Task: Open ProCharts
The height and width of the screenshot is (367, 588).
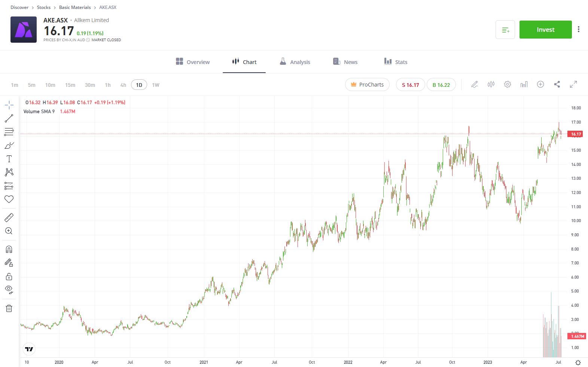Action: [367, 85]
